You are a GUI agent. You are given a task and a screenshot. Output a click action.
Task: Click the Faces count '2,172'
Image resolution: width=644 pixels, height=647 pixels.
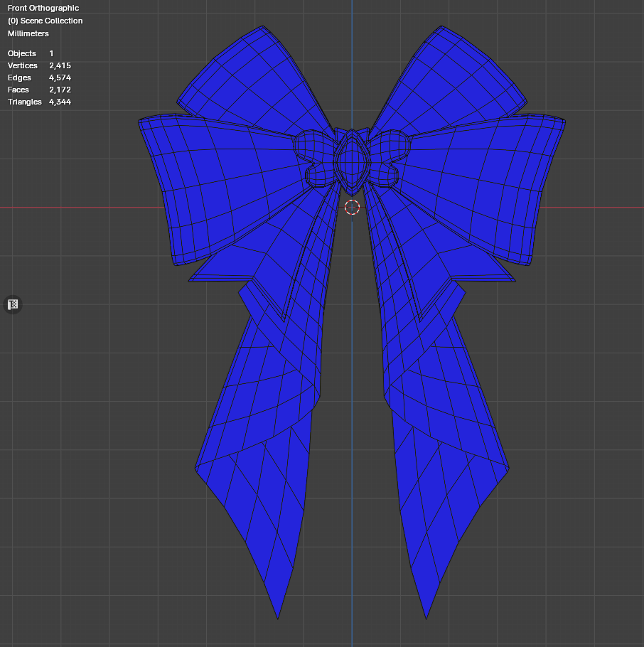tap(60, 90)
